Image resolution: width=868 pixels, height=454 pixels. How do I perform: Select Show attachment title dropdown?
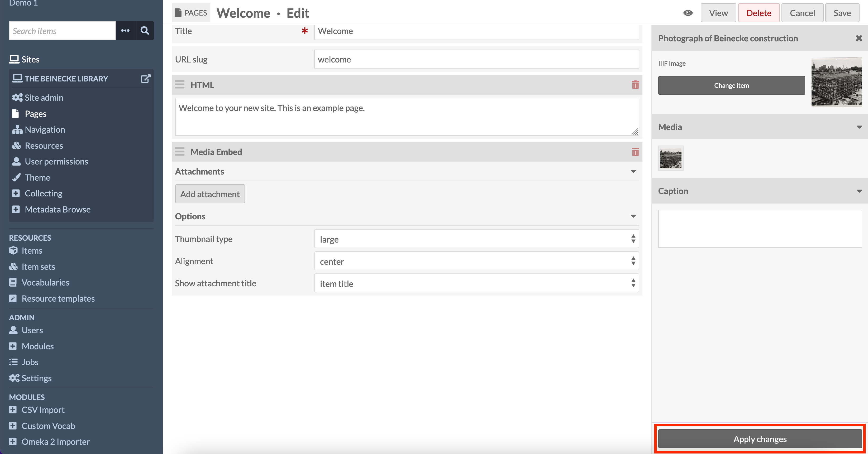(476, 283)
